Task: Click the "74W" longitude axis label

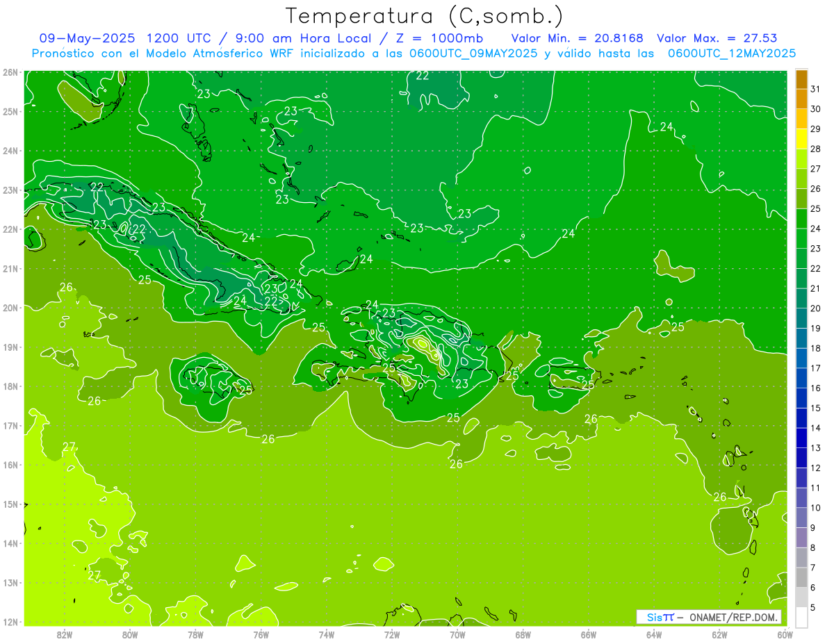Action: [327, 634]
